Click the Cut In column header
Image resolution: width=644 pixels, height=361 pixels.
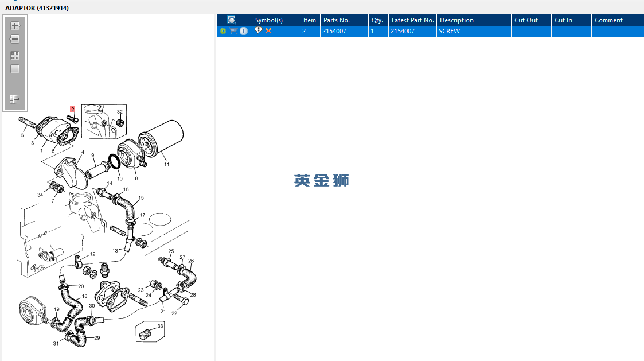tap(571, 20)
